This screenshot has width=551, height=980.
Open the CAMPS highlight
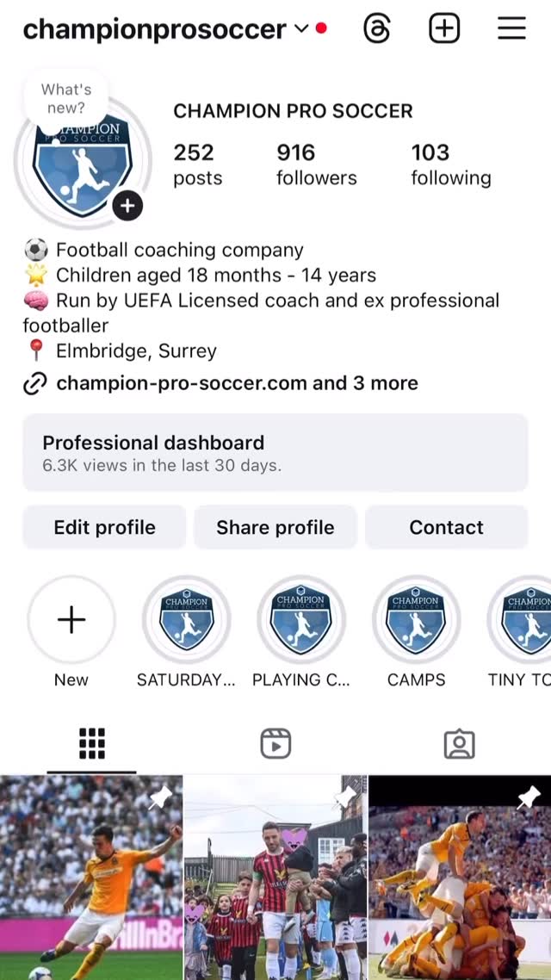pos(417,620)
